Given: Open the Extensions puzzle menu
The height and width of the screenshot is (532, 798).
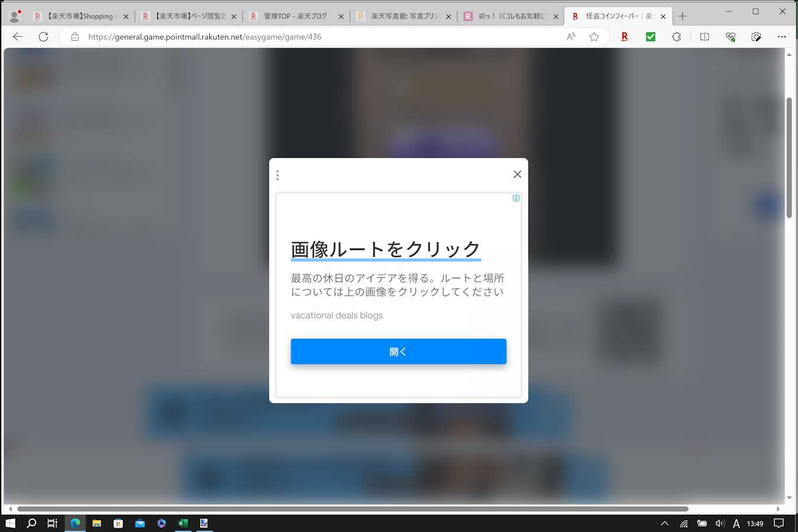Looking at the screenshot, I should [x=676, y=37].
